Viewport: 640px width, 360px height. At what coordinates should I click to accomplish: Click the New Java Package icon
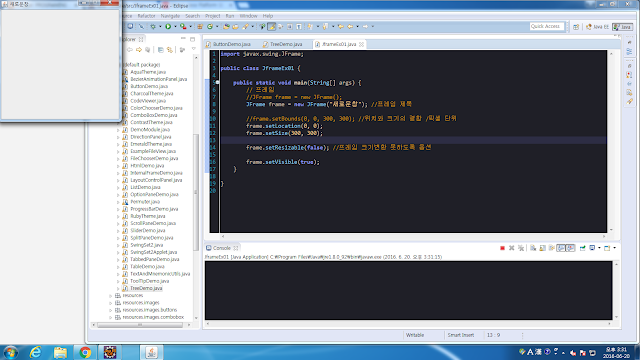click(x=200, y=27)
